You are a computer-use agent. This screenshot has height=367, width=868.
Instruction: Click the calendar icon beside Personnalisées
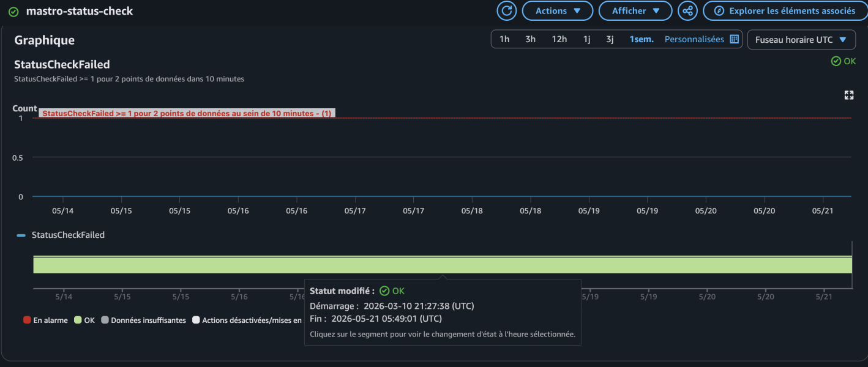click(735, 39)
